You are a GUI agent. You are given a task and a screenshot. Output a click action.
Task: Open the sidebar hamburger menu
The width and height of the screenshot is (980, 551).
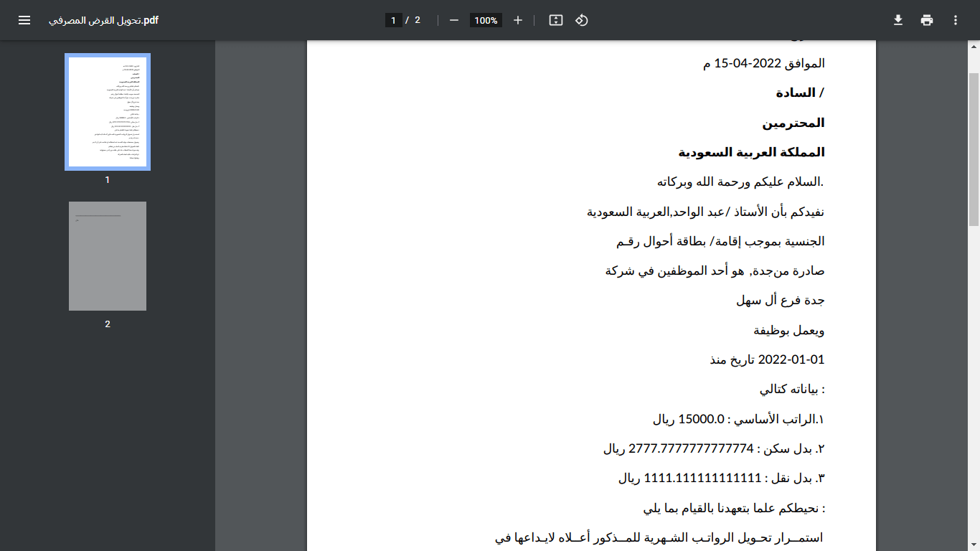24,20
